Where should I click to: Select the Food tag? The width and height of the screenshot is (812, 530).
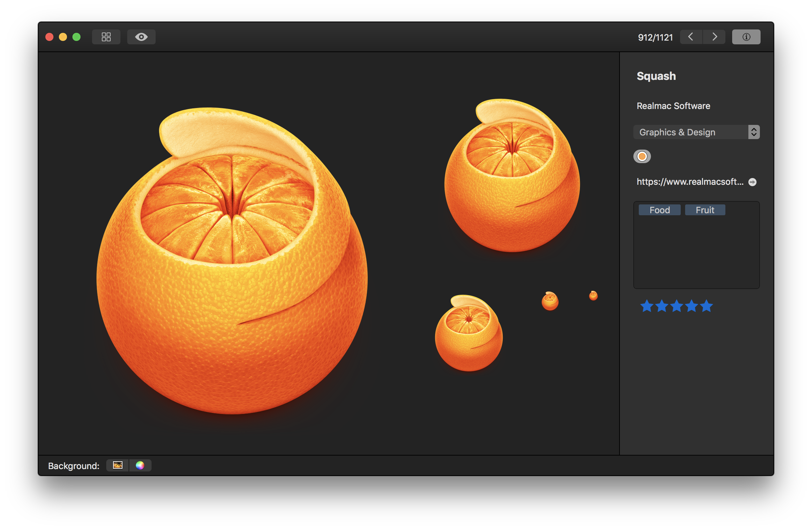[659, 210]
